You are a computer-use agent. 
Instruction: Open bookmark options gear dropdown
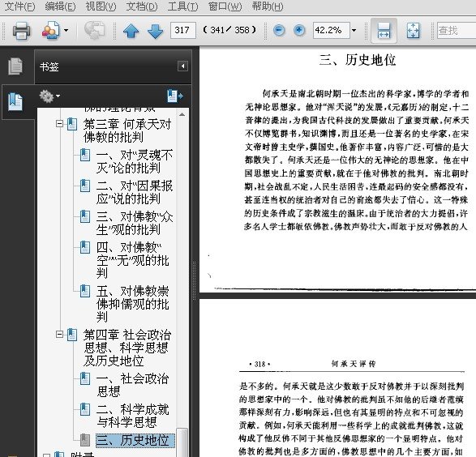[49, 96]
